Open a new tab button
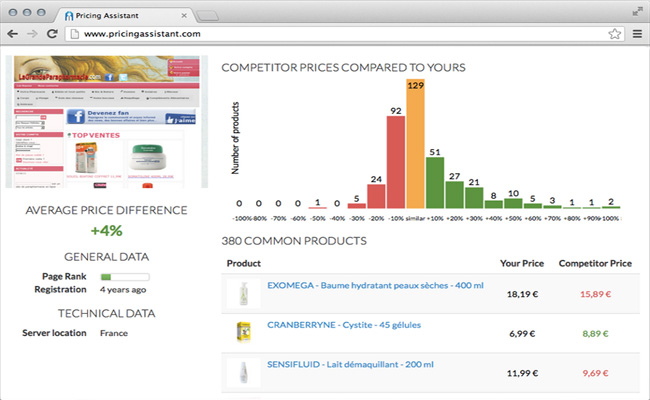The image size is (650, 400). (207, 16)
